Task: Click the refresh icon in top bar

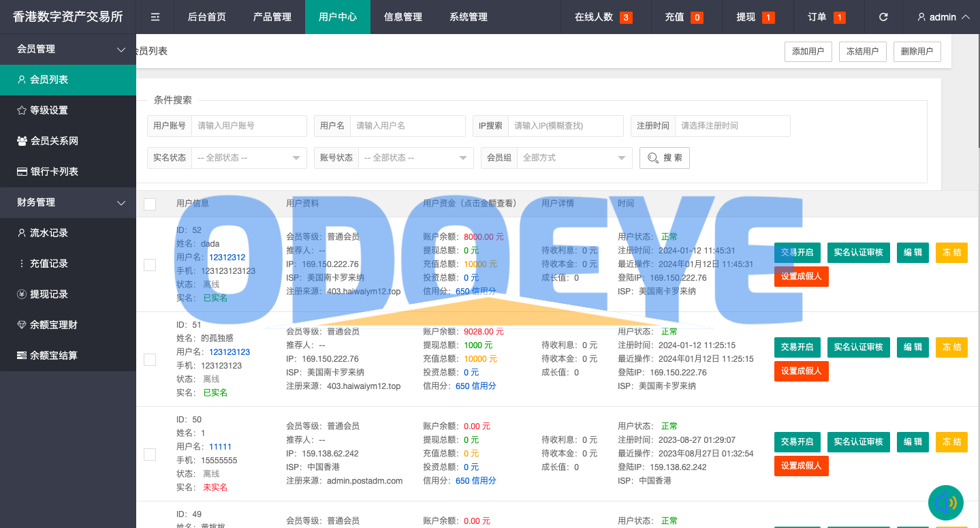Action: pyautogui.click(x=883, y=17)
